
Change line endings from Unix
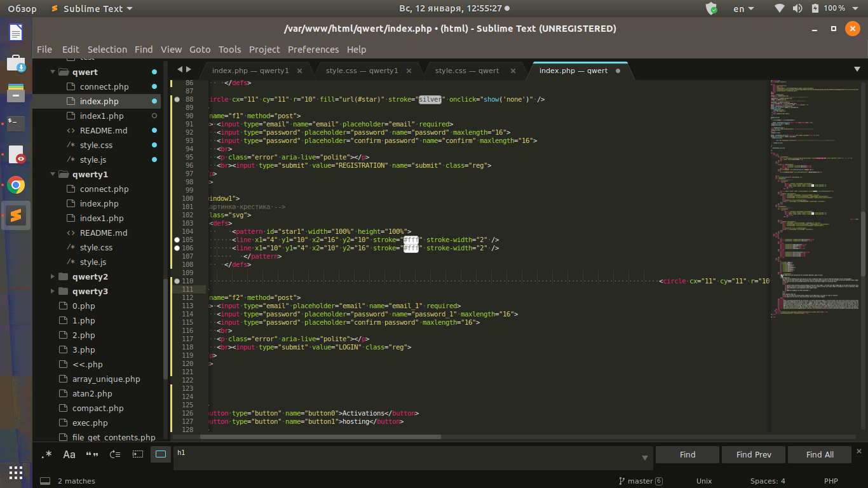click(x=704, y=481)
